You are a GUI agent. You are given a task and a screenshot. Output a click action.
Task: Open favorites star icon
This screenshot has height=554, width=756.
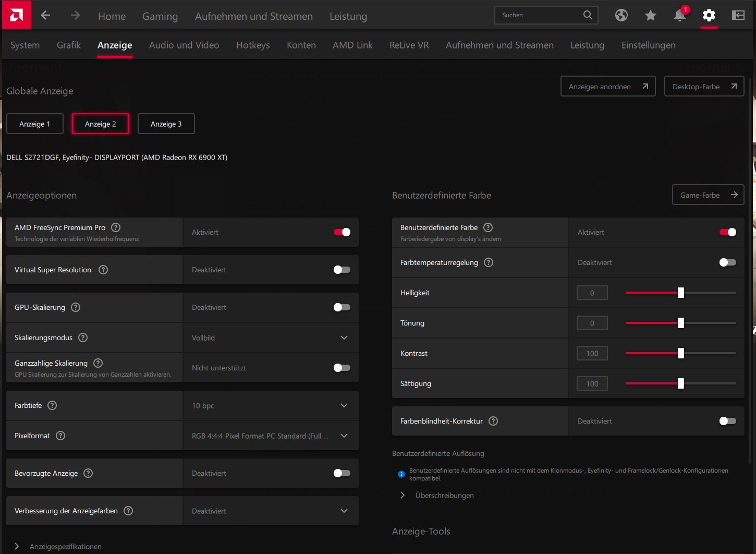coord(651,16)
